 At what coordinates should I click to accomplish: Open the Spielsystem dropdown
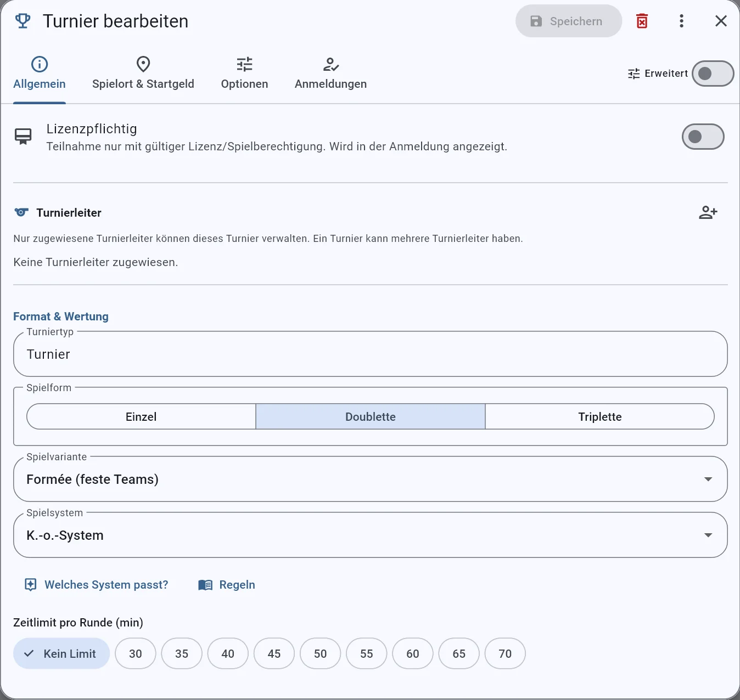tap(371, 535)
